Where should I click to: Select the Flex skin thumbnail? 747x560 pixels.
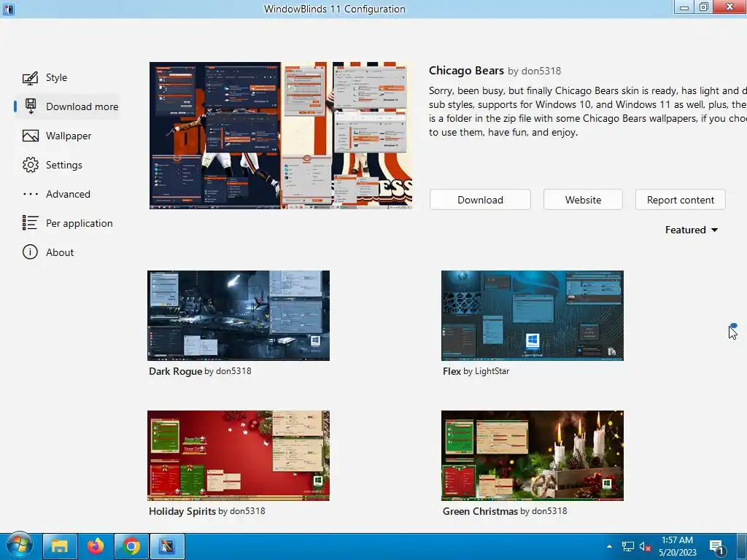coord(532,315)
